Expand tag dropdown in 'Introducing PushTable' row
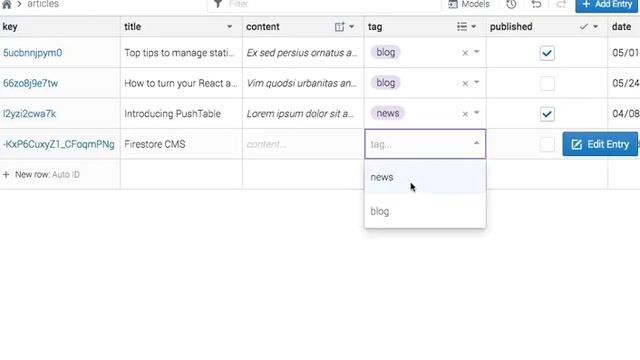640x360 pixels. tap(476, 113)
